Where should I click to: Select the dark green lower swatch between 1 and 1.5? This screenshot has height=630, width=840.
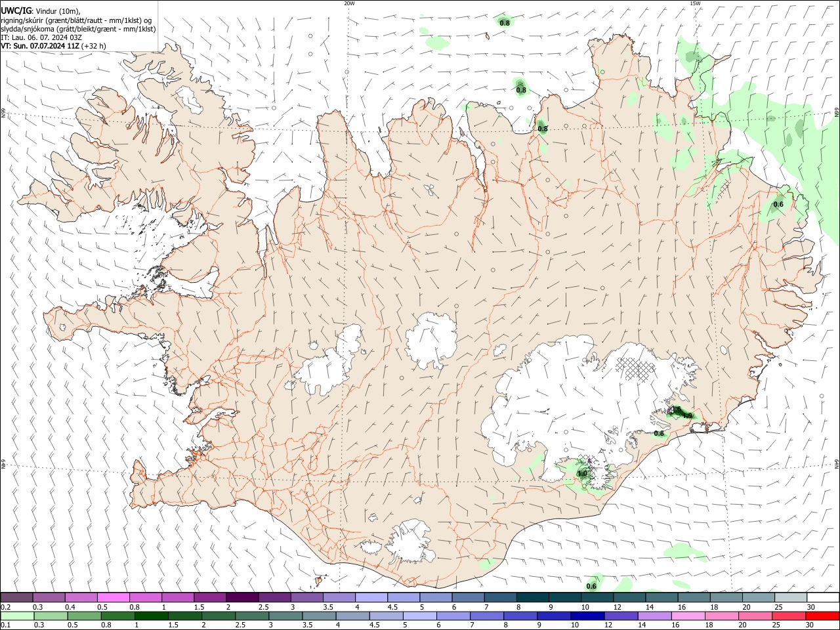click(151, 616)
